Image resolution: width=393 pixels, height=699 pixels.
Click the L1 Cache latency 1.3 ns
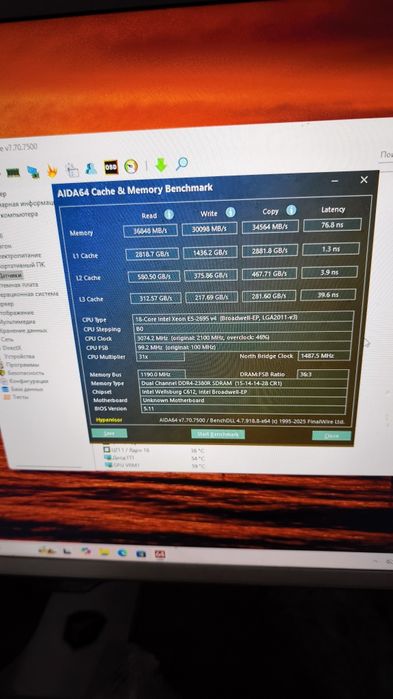point(331,249)
